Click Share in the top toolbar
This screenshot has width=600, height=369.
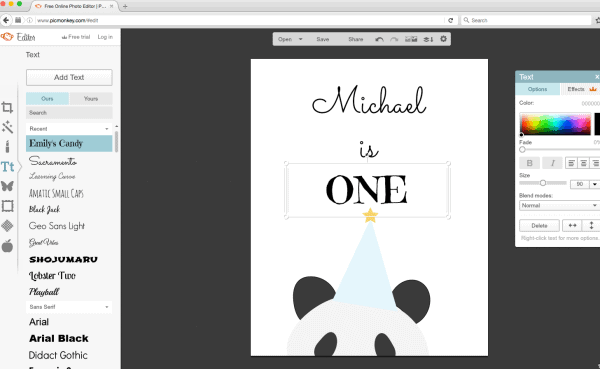click(355, 39)
